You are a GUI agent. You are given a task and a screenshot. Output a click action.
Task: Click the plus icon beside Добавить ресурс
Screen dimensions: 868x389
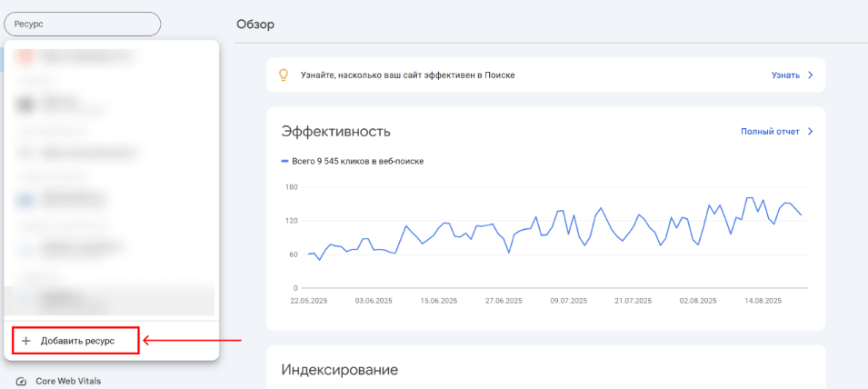[26, 341]
